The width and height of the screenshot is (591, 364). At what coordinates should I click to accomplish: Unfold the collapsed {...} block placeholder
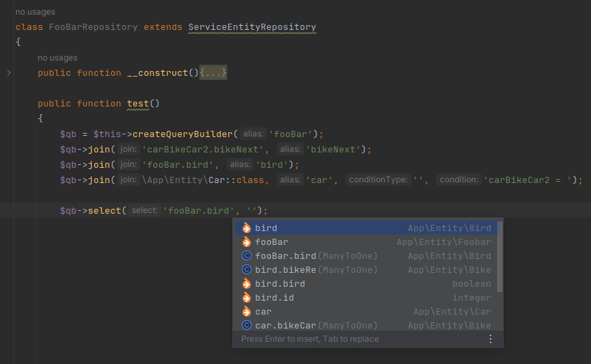click(x=213, y=73)
